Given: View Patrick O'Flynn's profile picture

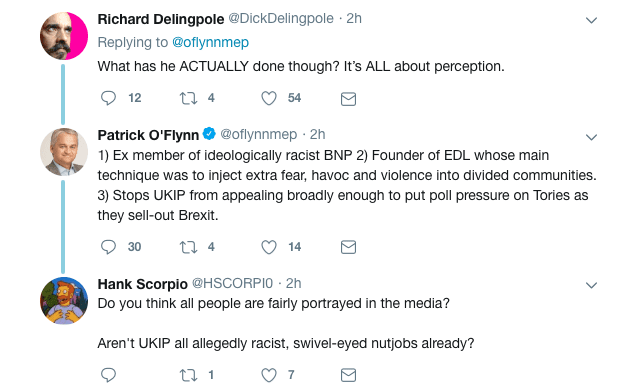Looking at the screenshot, I should click(64, 152).
